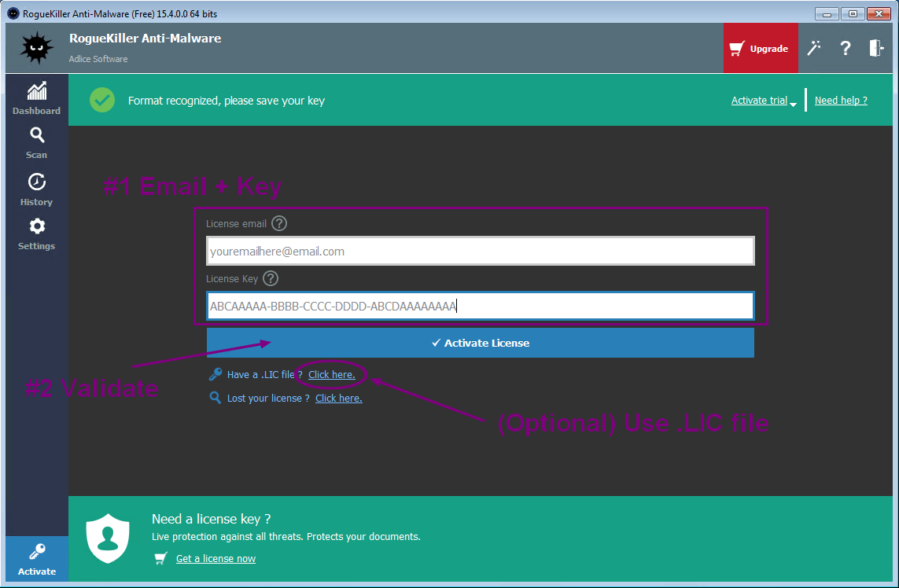Open the Get a license now link

(216, 559)
